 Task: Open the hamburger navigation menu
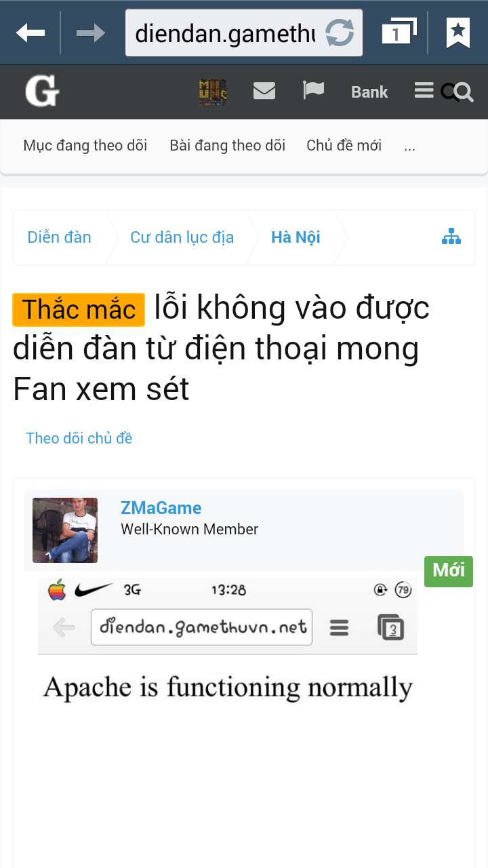click(424, 90)
